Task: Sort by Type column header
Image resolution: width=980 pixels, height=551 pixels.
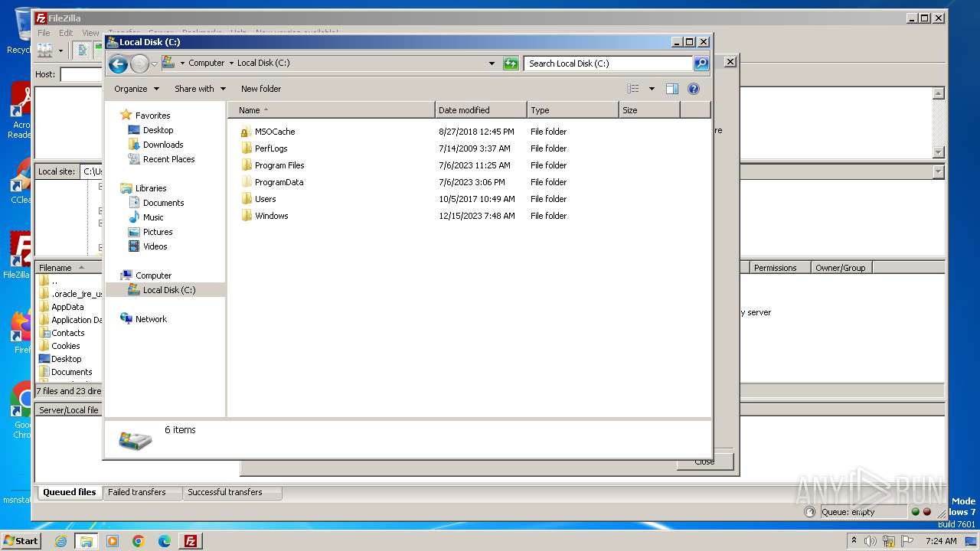Action: [x=573, y=110]
